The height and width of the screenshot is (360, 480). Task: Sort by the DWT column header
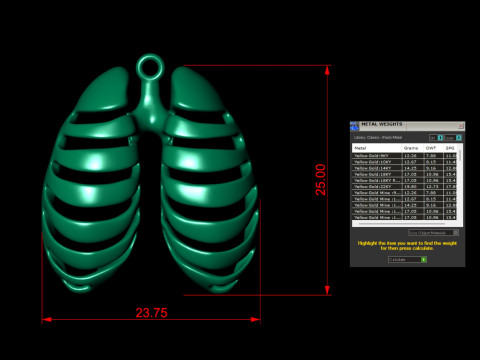[x=434, y=148]
